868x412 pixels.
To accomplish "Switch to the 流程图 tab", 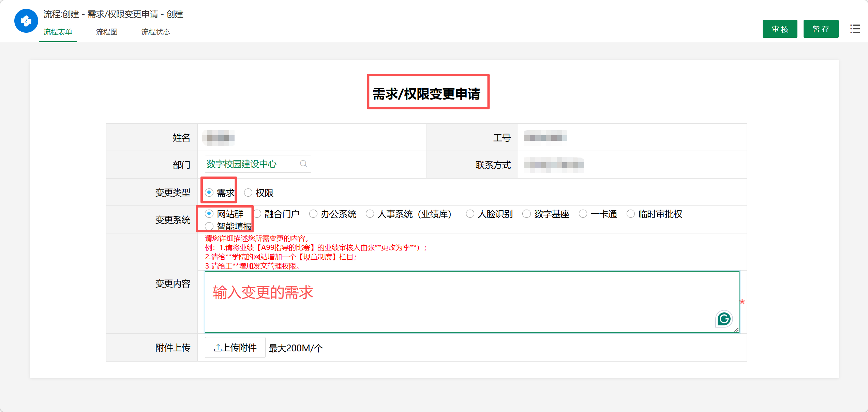I will pyautogui.click(x=107, y=32).
